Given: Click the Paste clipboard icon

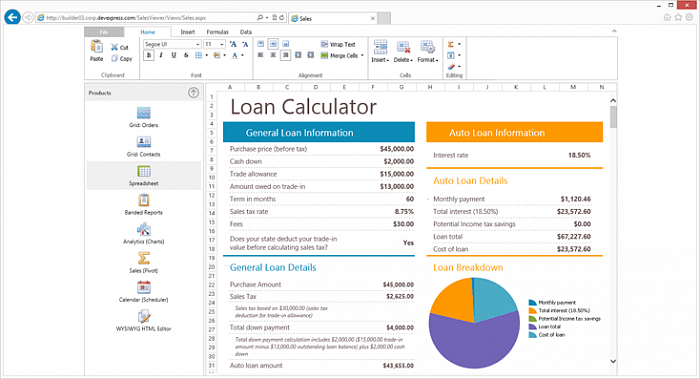Looking at the screenshot, I should [96, 46].
